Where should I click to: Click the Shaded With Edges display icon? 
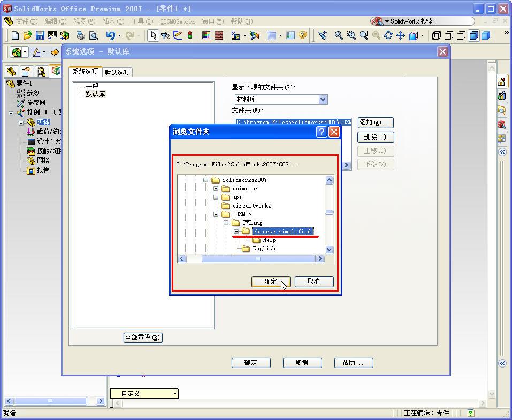click(473, 35)
